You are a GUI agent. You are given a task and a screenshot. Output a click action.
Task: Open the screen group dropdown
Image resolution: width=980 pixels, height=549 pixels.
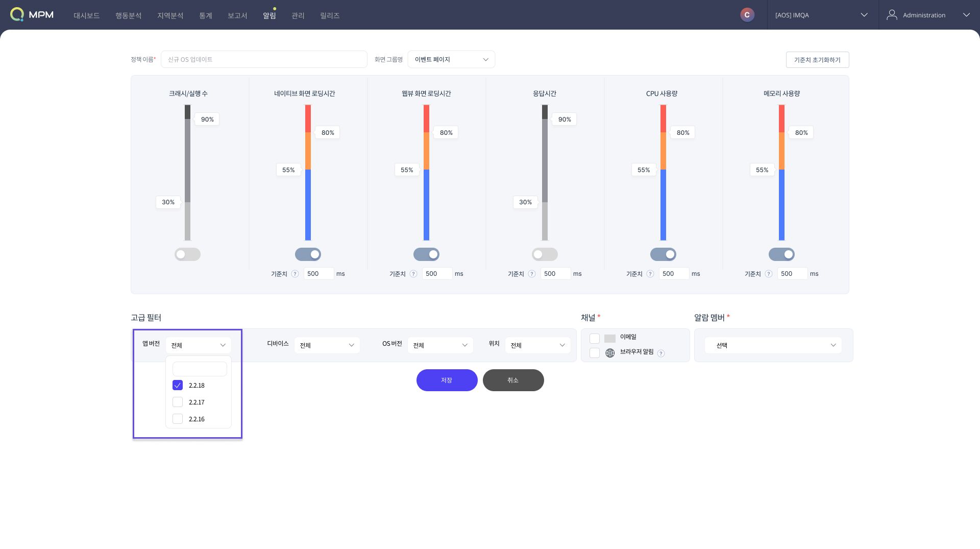click(451, 59)
